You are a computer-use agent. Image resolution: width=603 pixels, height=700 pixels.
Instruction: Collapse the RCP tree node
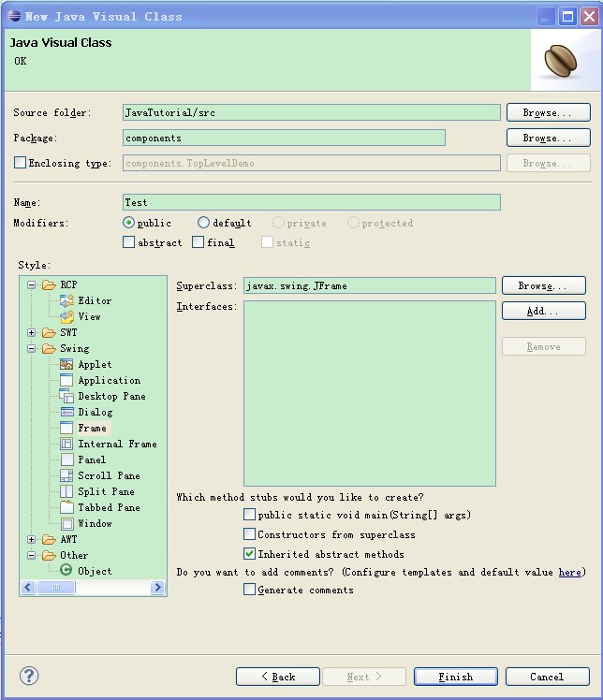point(31,284)
